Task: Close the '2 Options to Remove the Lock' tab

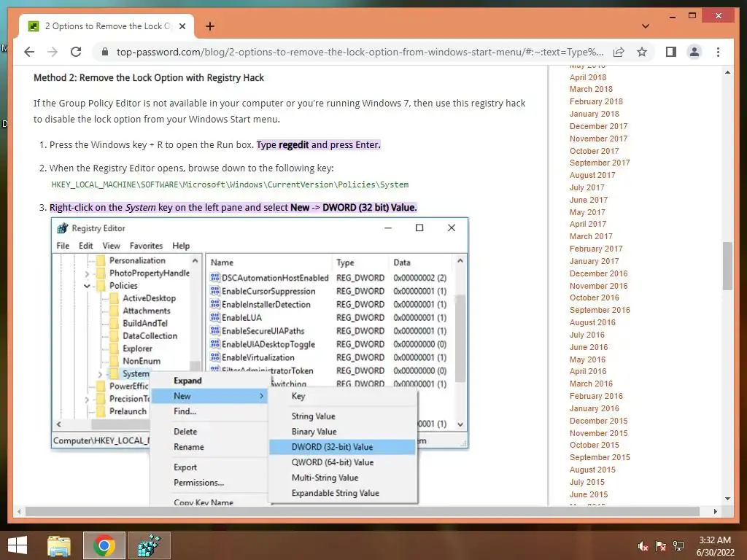Action: [x=182, y=26]
